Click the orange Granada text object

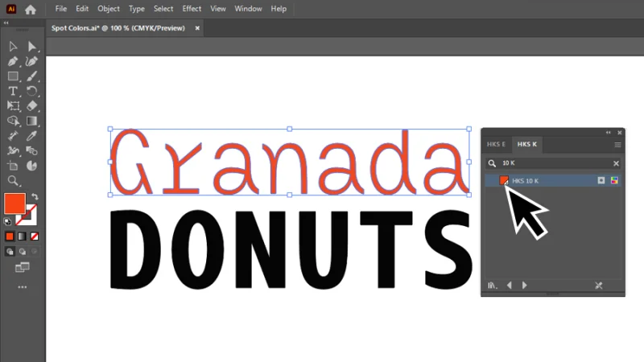(x=290, y=162)
